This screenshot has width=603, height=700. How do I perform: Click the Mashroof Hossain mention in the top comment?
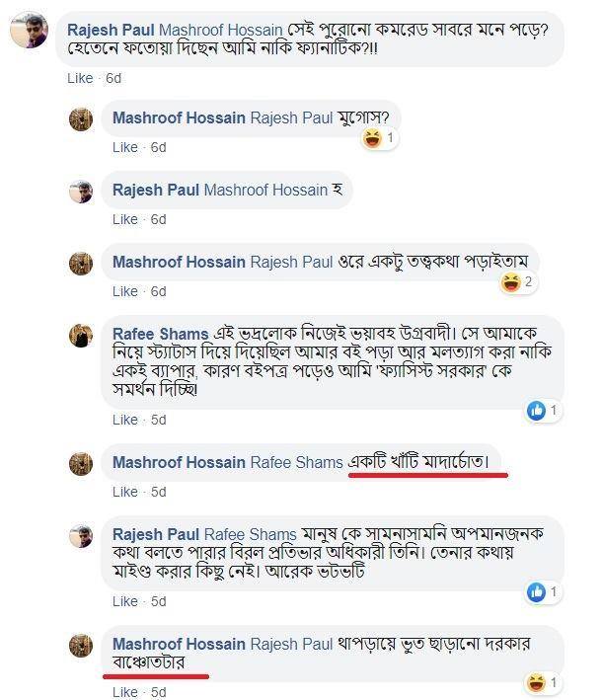pyautogui.click(x=219, y=30)
